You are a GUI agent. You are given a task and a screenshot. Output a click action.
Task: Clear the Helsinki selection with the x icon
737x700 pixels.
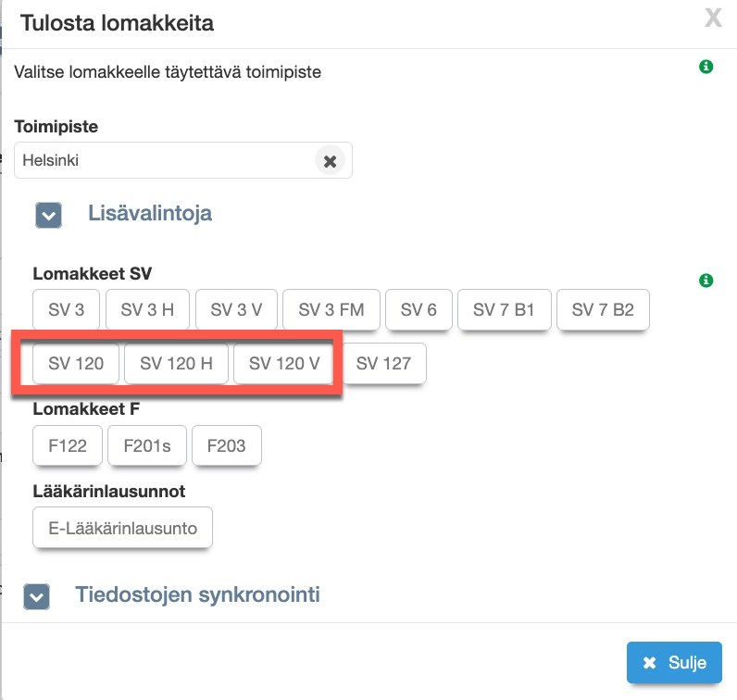coord(329,160)
